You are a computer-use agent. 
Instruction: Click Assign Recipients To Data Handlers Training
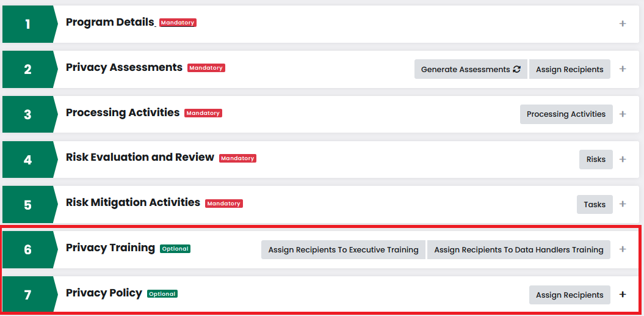point(519,250)
